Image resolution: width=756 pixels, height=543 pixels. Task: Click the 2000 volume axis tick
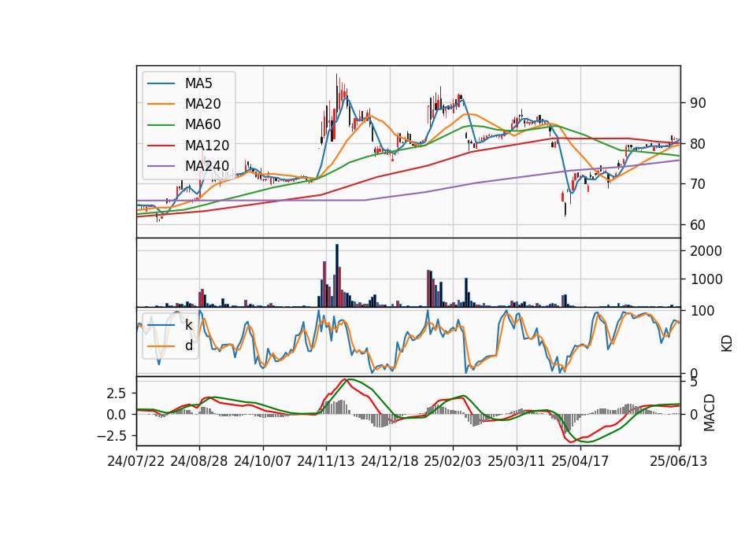pyautogui.click(x=706, y=251)
